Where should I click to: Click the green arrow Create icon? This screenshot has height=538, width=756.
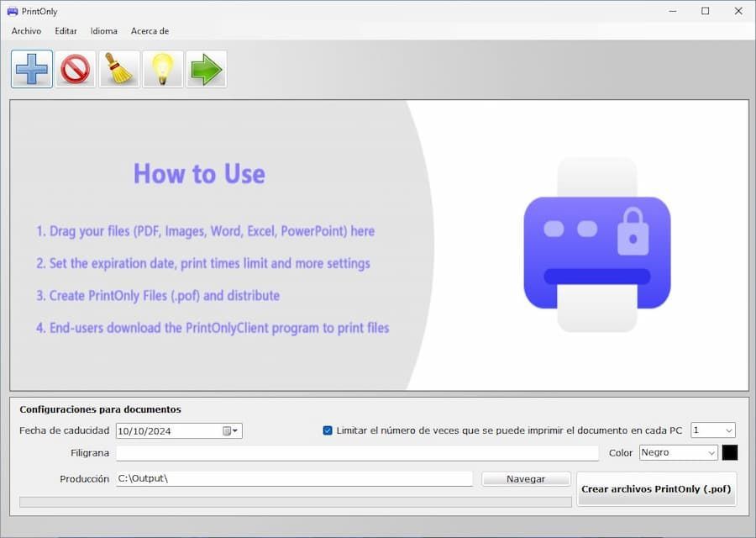coord(207,69)
